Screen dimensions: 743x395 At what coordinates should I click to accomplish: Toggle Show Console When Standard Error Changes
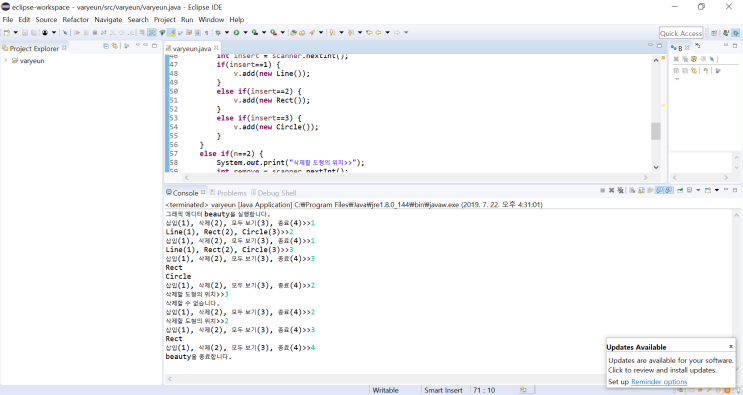tap(669, 190)
